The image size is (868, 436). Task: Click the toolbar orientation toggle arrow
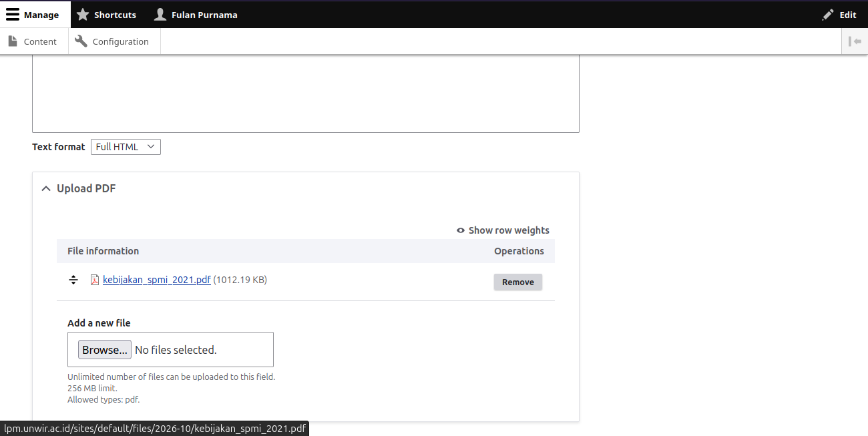click(x=855, y=41)
